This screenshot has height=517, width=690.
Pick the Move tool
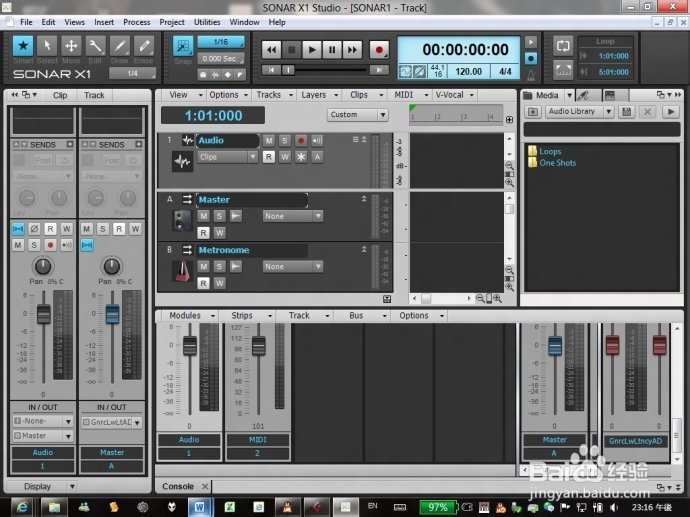tap(71, 46)
